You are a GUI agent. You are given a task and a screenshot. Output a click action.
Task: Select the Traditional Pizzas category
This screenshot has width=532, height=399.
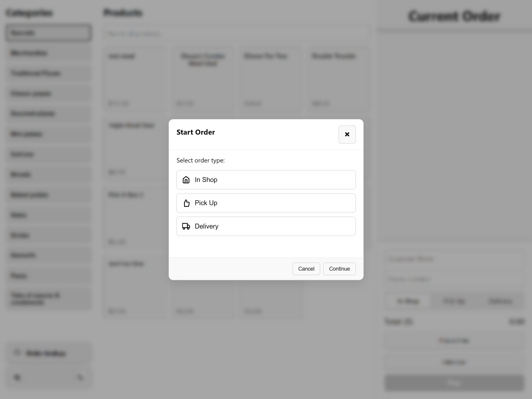pyautogui.click(x=48, y=73)
